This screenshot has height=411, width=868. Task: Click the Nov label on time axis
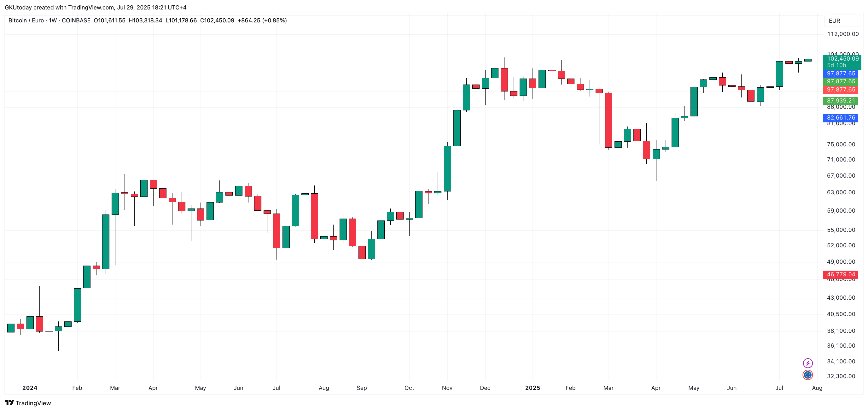coord(447,388)
